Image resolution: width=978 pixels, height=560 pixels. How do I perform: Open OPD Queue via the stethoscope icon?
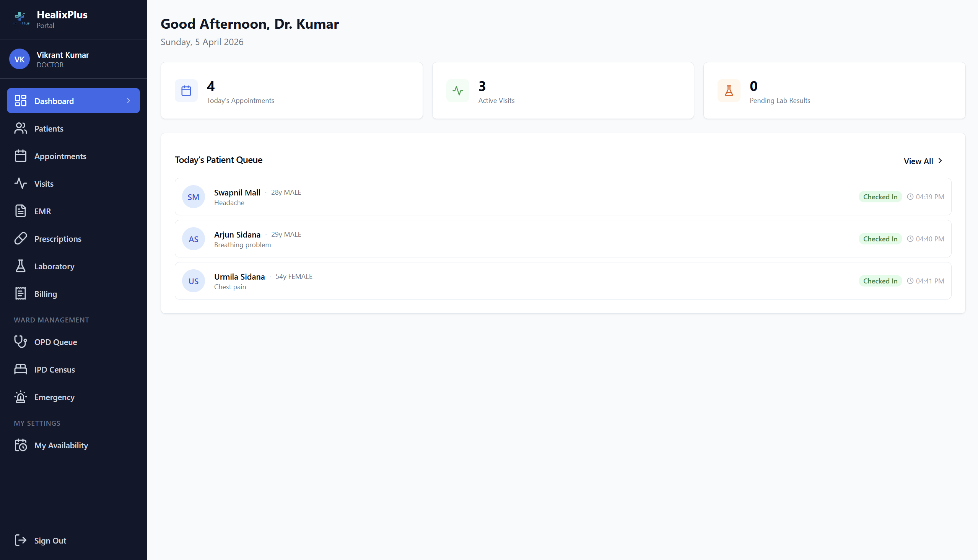tap(20, 342)
